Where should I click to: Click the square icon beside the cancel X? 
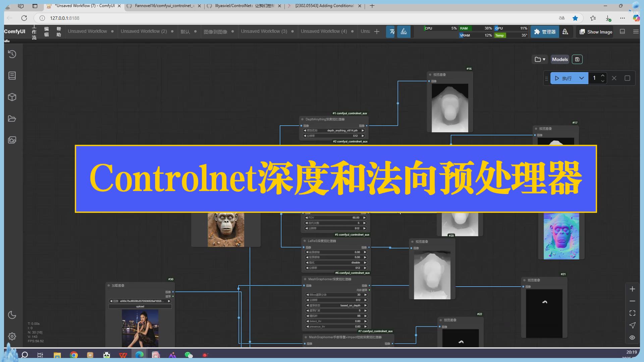[x=627, y=78]
